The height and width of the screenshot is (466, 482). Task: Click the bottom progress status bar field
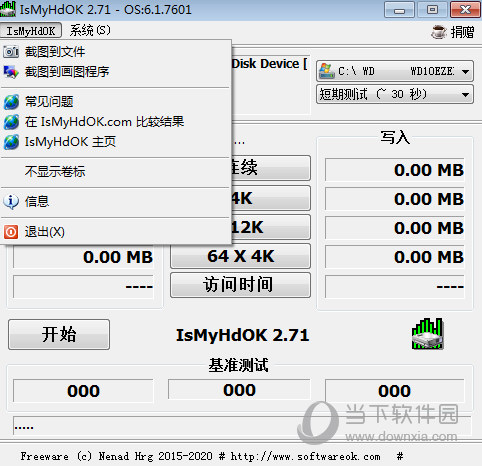(x=242, y=426)
